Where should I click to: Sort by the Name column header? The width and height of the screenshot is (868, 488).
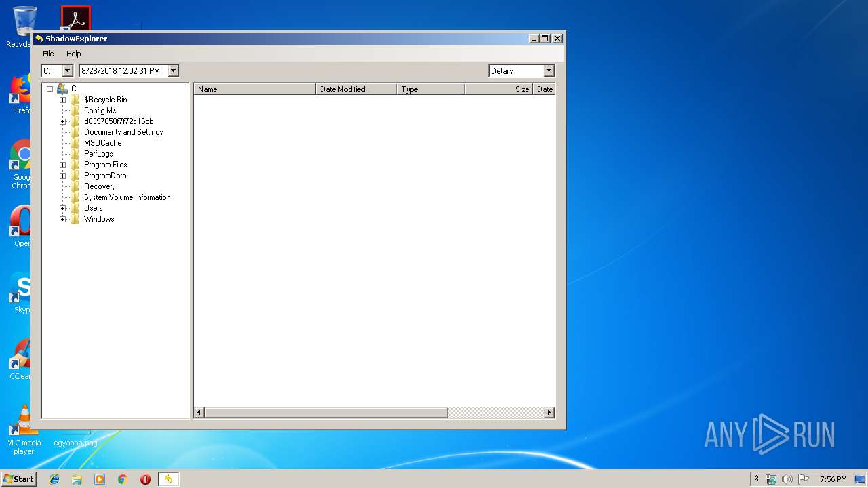click(x=255, y=89)
